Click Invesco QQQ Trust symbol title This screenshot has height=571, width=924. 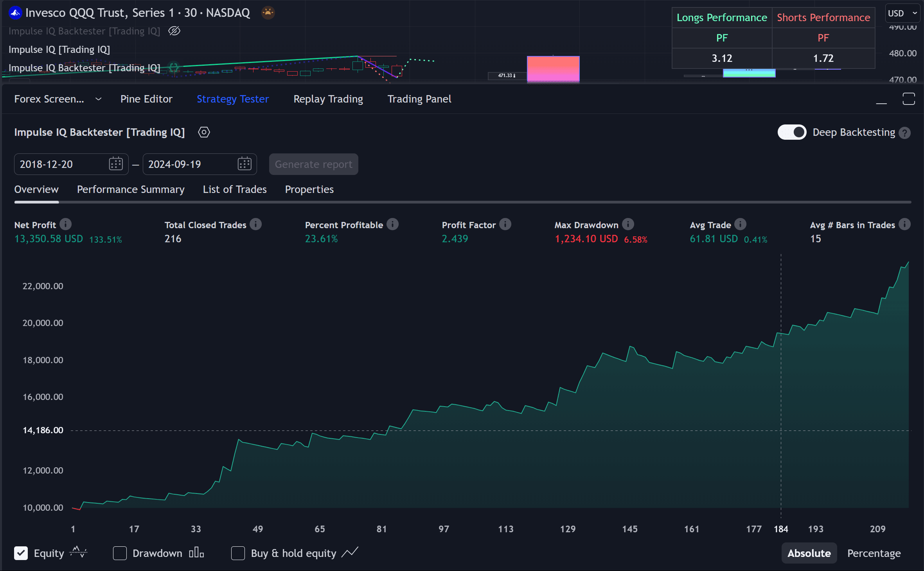(137, 13)
